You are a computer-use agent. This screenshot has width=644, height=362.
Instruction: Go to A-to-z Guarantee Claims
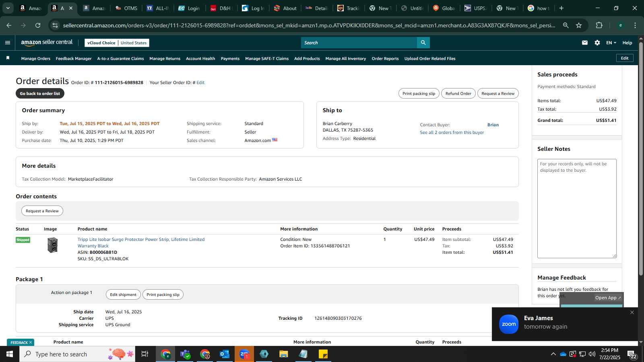coord(120,59)
